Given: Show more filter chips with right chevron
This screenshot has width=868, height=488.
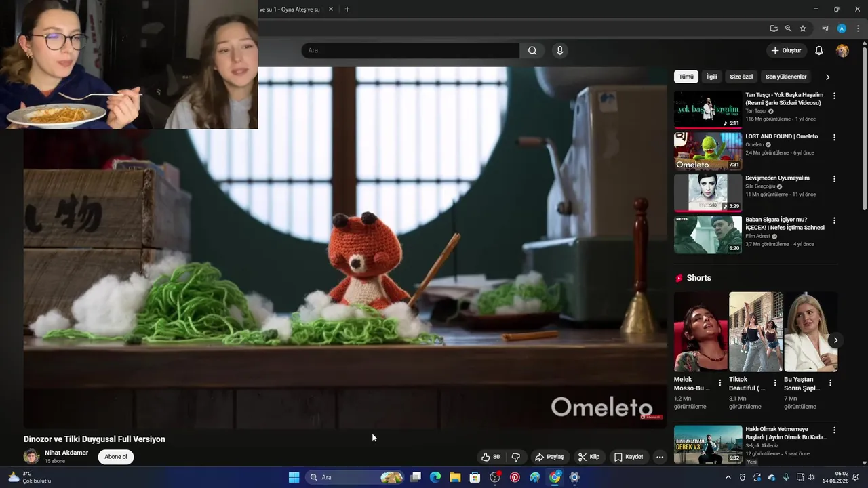Looking at the screenshot, I should [x=827, y=77].
